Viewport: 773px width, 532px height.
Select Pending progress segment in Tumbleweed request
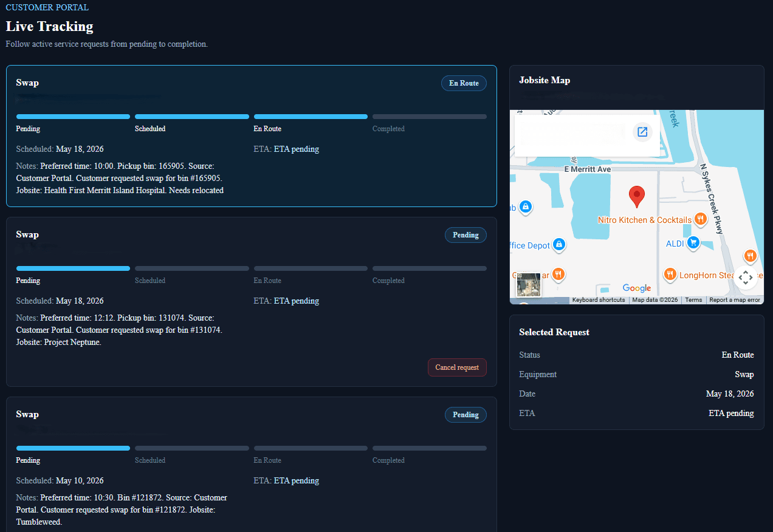click(x=73, y=448)
